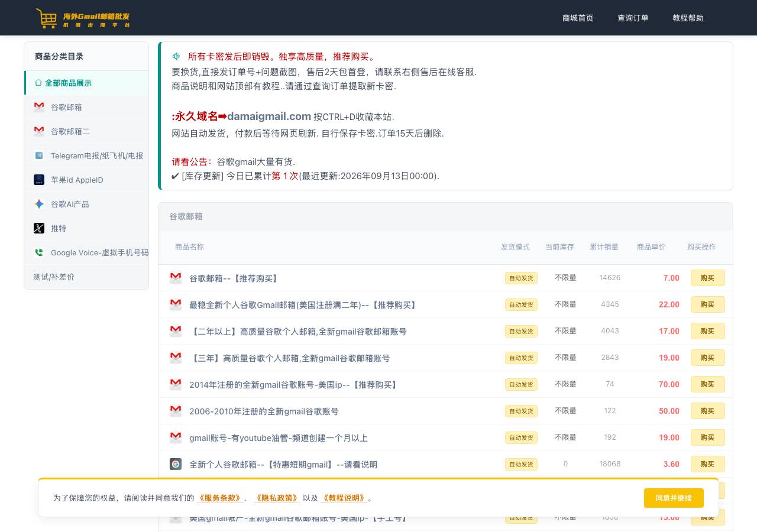The height and width of the screenshot is (532, 757).
Task: Click the Telegram icon in the sidebar
Action: [39, 155]
